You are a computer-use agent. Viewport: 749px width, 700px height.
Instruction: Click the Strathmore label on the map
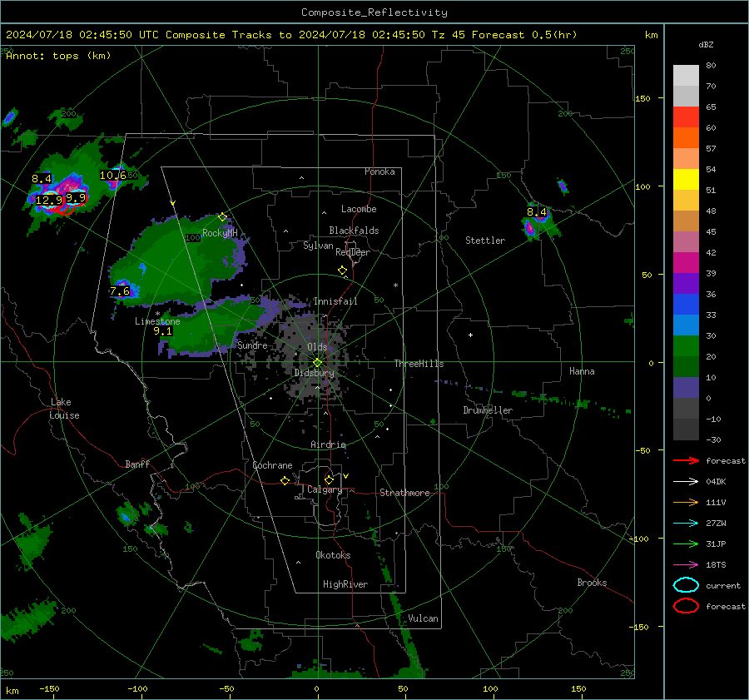pos(404,493)
